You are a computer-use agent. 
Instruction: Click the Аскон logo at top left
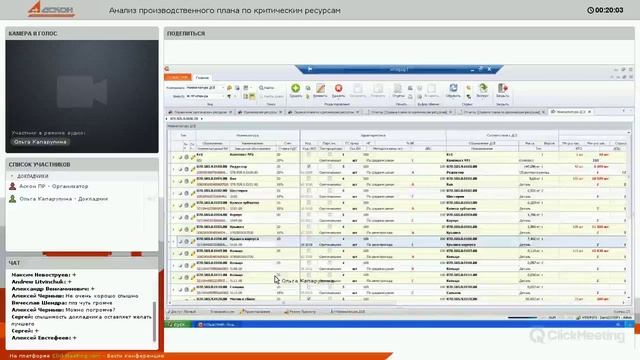click(51, 9)
